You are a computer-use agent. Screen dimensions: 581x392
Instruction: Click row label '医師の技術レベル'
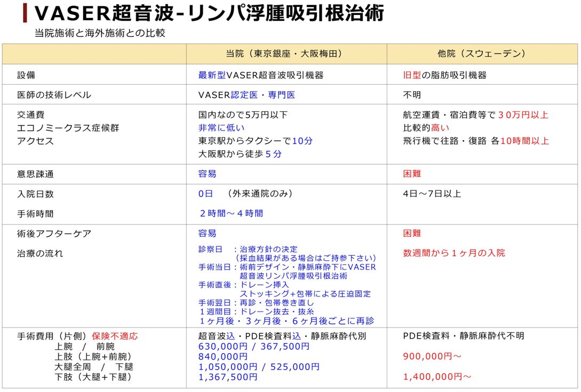coord(54,95)
